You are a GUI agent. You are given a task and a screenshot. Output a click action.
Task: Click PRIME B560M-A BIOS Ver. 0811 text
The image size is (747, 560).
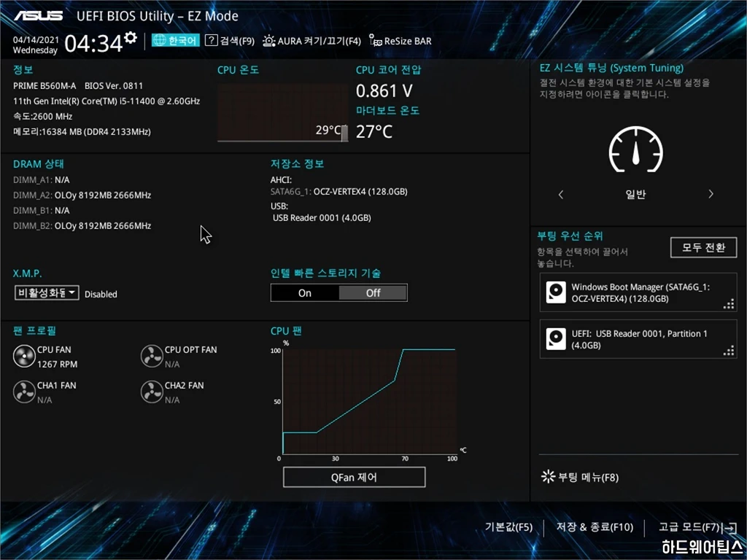[x=77, y=86]
